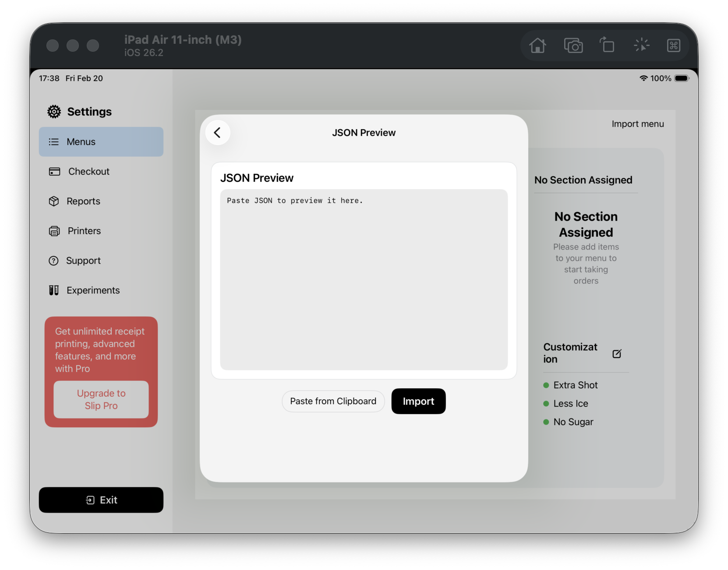Viewport: 728px width, 570px height.
Task: Collapse JSON Preview using back chevron
Action: [x=217, y=132]
